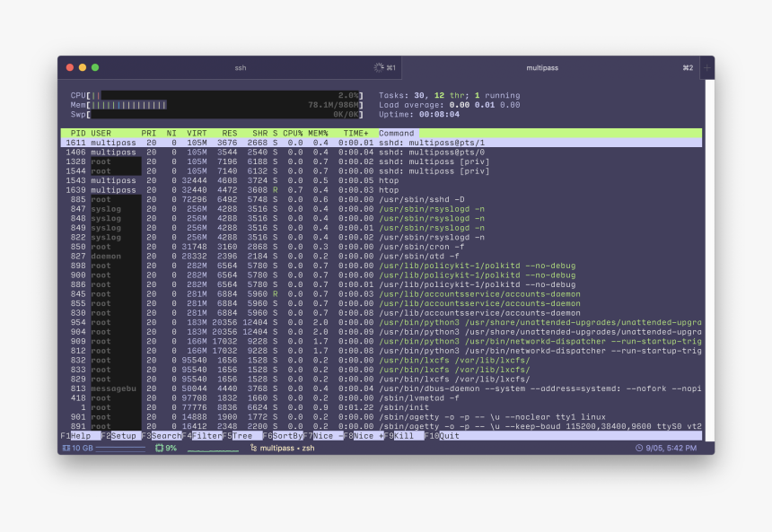Sort by the Command column header
Viewport: 772px width, 532px height.
coord(397,134)
